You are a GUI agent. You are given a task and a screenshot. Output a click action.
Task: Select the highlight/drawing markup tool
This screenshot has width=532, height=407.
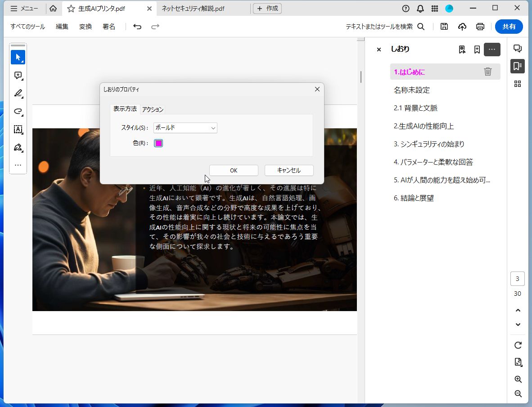tap(18, 94)
